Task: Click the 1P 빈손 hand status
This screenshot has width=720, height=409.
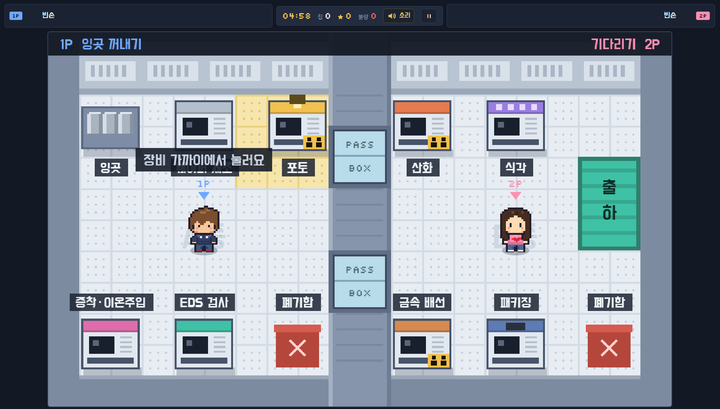Action: click(x=48, y=15)
